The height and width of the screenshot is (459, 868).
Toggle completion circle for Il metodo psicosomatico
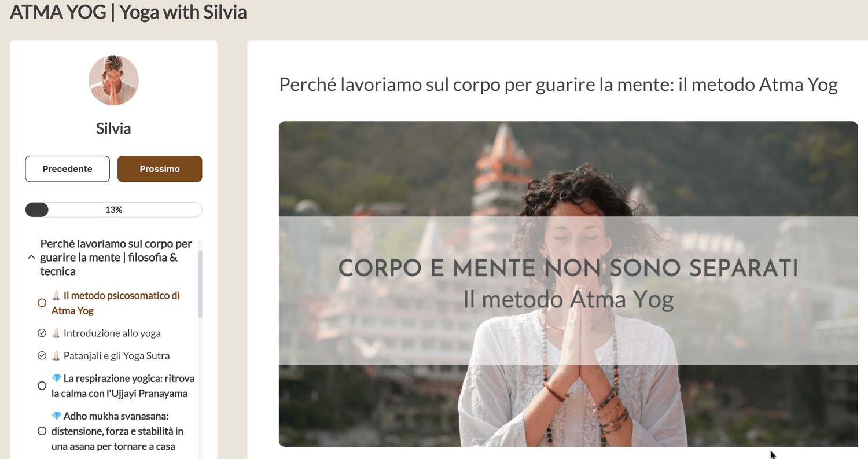pyautogui.click(x=42, y=303)
